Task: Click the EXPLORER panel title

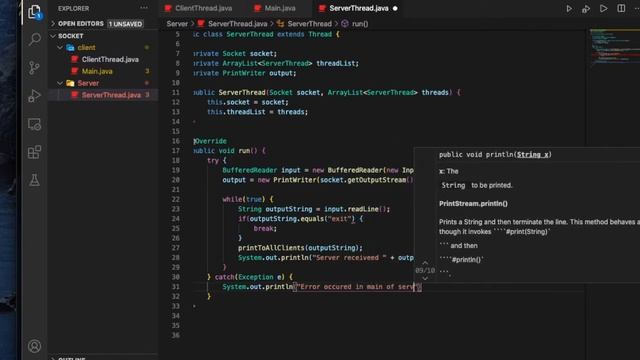Action: 73,8
